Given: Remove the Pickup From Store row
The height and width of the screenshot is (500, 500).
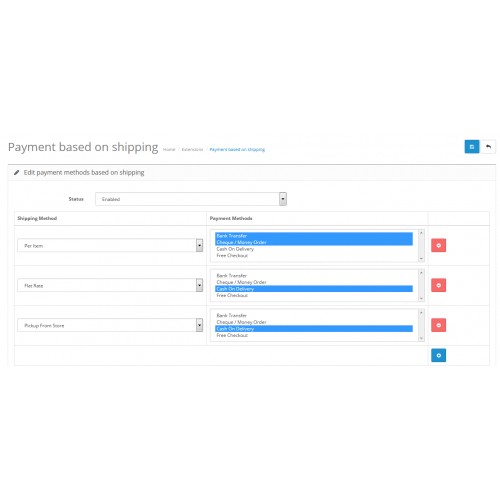Looking at the screenshot, I should 438,325.
